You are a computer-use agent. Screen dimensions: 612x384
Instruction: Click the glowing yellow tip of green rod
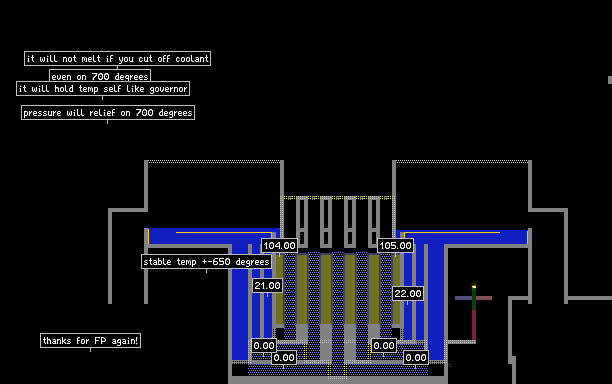[x=474, y=287]
